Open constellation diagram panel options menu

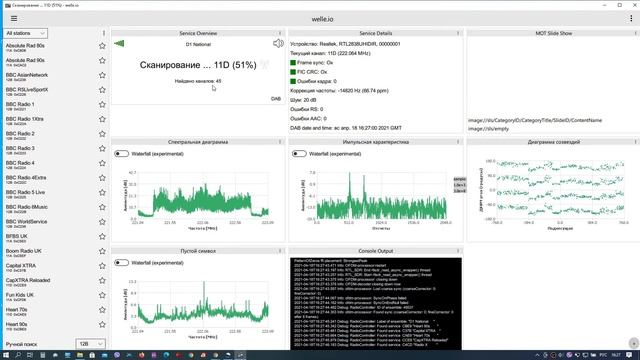click(x=636, y=142)
